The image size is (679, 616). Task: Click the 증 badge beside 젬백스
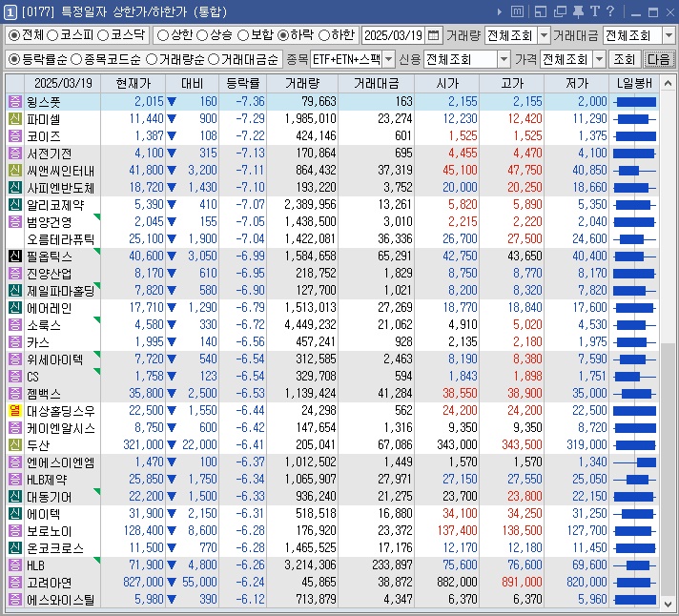point(14,394)
